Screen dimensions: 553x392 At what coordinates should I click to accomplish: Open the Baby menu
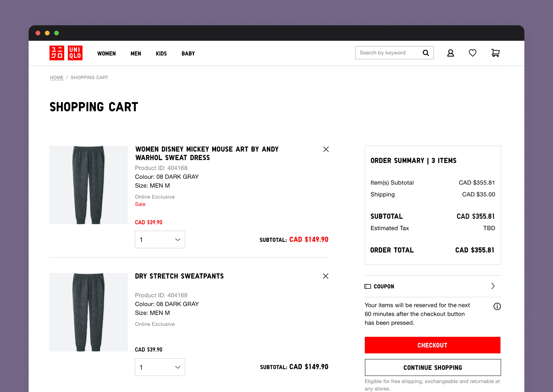click(x=188, y=54)
